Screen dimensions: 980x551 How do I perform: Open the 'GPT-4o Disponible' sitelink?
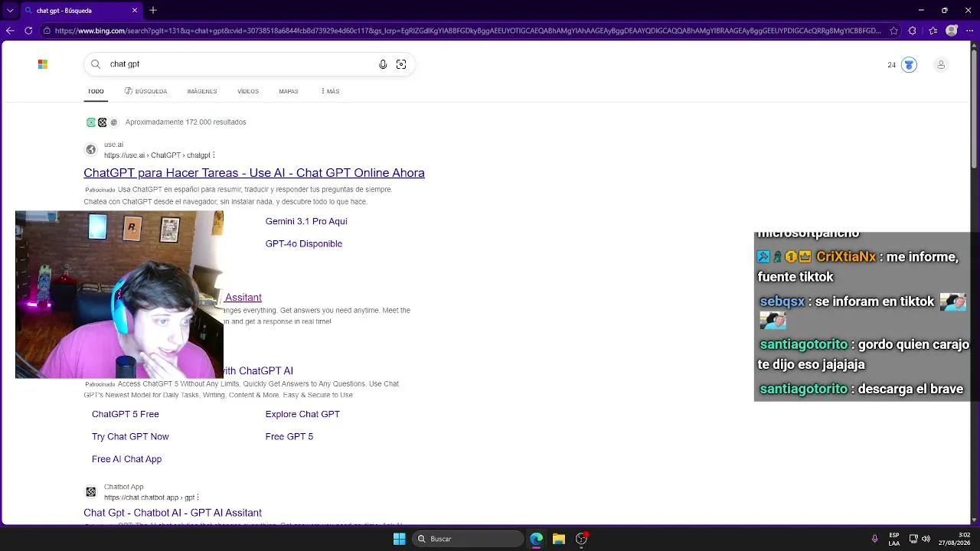tap(304, 243)
